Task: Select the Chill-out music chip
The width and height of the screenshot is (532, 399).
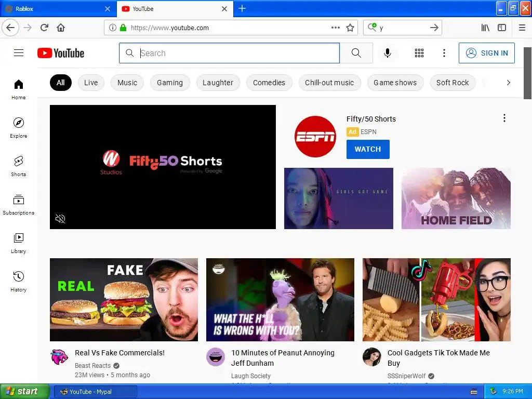Action: point(329,83)
